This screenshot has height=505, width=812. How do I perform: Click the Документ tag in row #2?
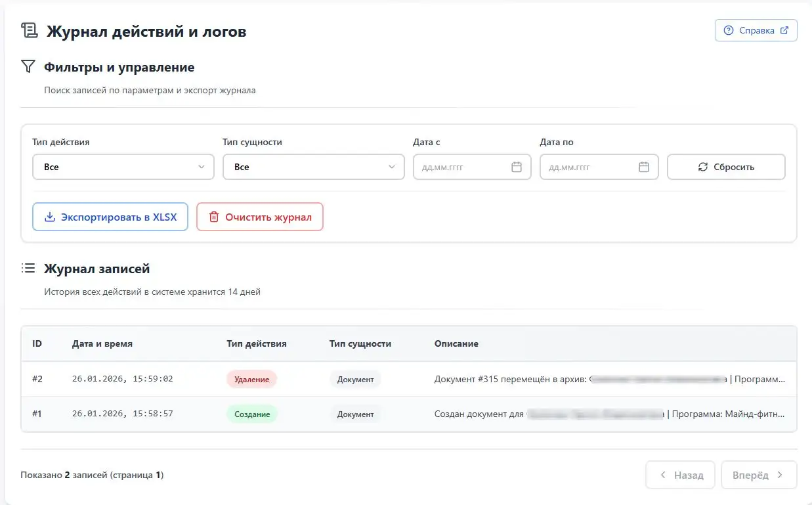click(x=355, y=379)
